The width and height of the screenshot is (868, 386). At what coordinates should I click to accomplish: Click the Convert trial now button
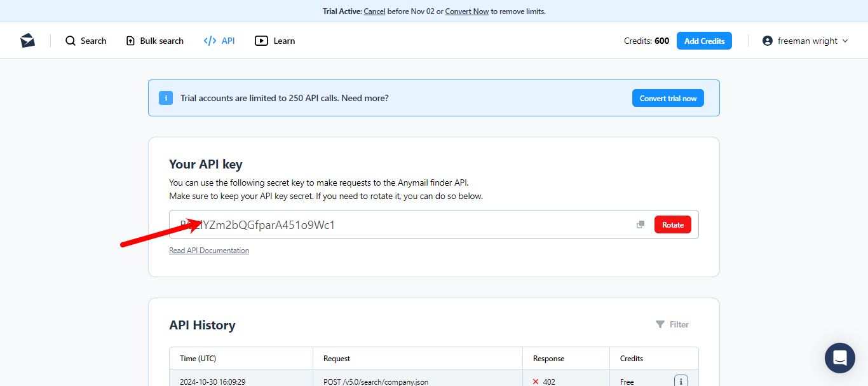pos(668,98)
